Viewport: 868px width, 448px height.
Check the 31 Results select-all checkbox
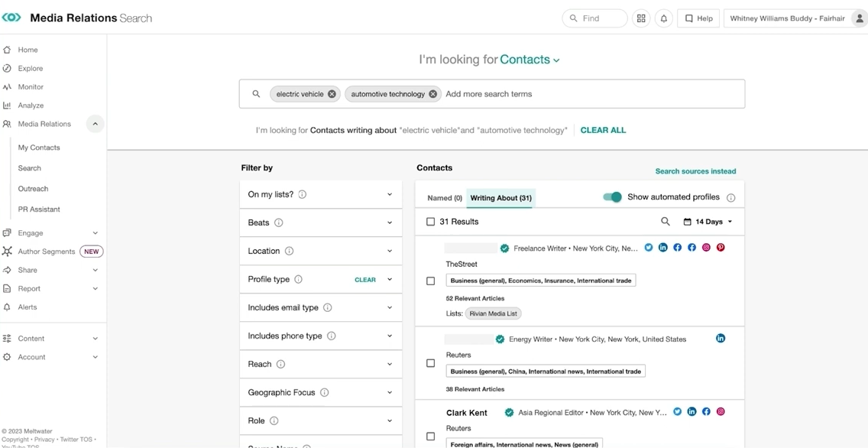(x=430, y=222)
